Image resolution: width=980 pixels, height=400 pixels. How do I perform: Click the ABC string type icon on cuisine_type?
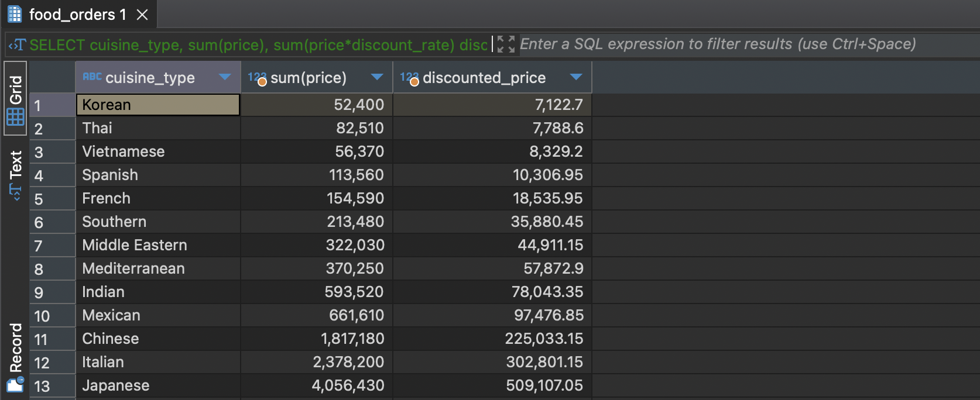coord(92,77)
